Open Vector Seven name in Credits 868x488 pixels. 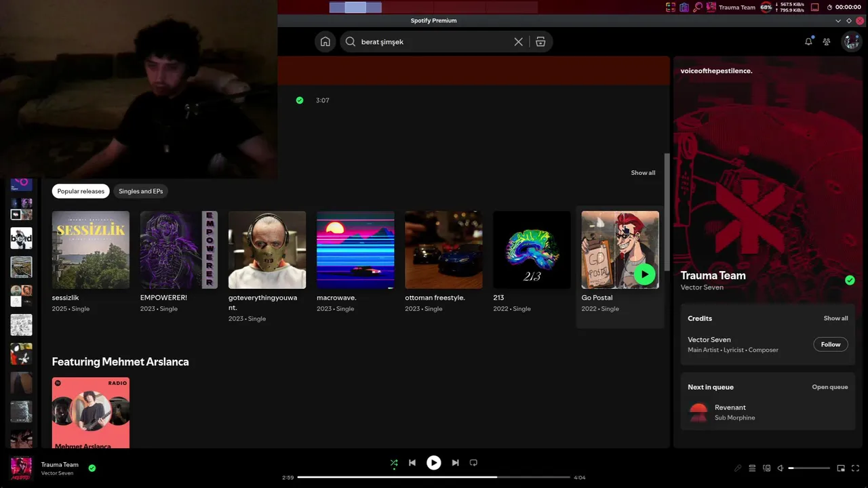point(709,340)
